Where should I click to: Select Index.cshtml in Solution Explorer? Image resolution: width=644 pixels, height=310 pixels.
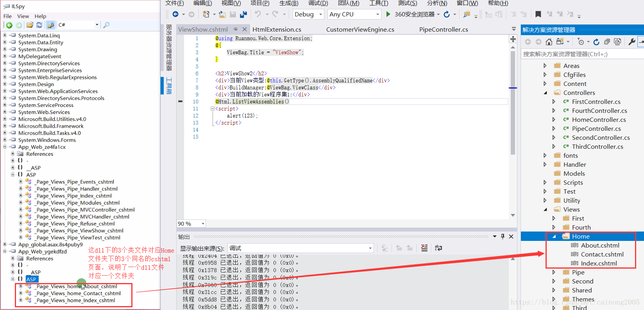pos(599,264)
